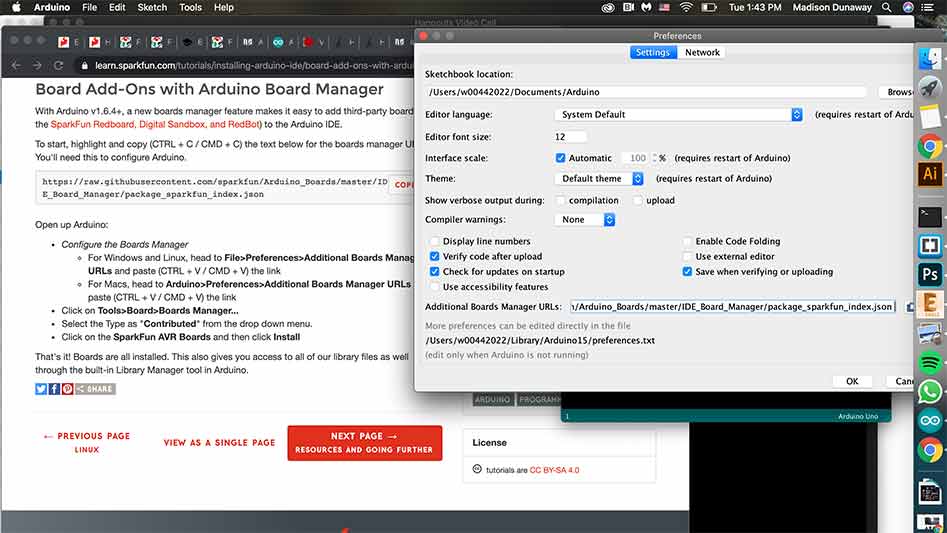Open Help menu

(223, 7)
